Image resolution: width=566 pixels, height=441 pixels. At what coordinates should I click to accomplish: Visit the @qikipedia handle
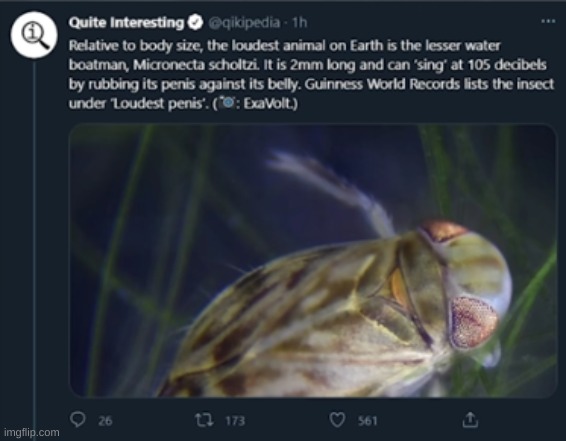pos(244,23)
